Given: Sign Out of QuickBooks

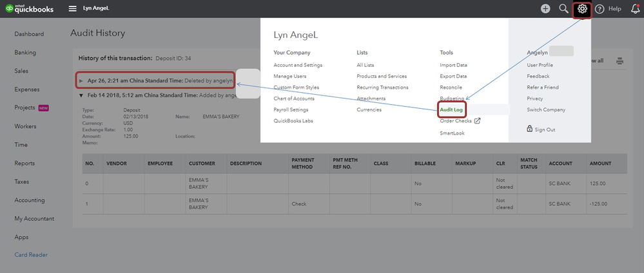Looking at the screenshot, I should click(545, 129).
